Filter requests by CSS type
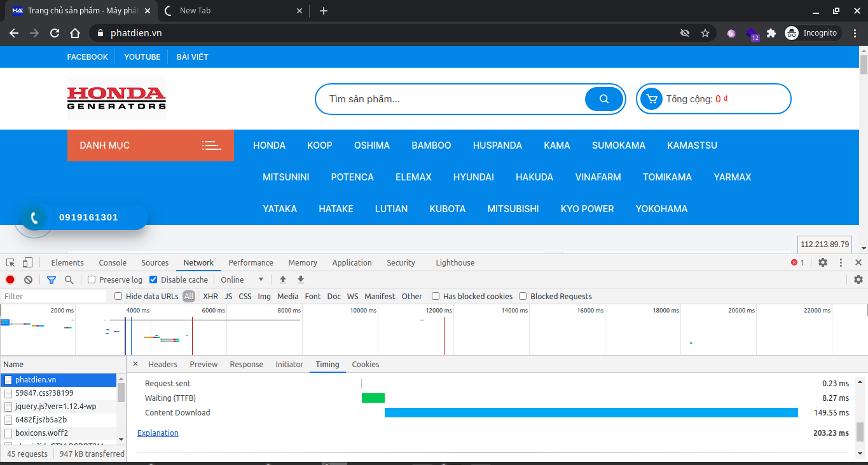Image resolution: width=868 pixels, height=465 pixels. click(x=245, y=296)
